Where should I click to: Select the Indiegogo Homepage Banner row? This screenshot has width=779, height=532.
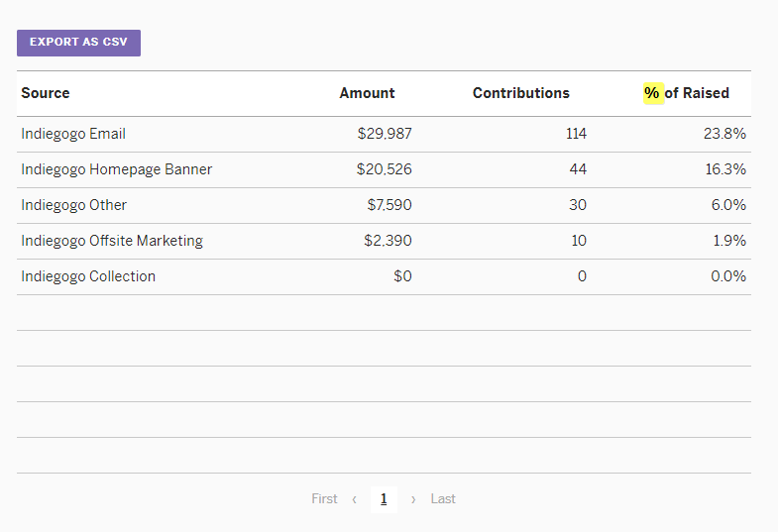click(384, 169)
